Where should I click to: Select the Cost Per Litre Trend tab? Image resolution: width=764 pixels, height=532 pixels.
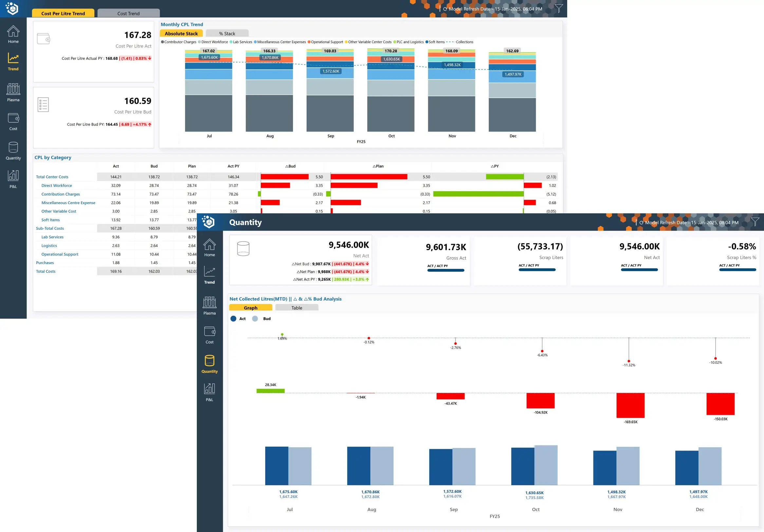point(63,13)
